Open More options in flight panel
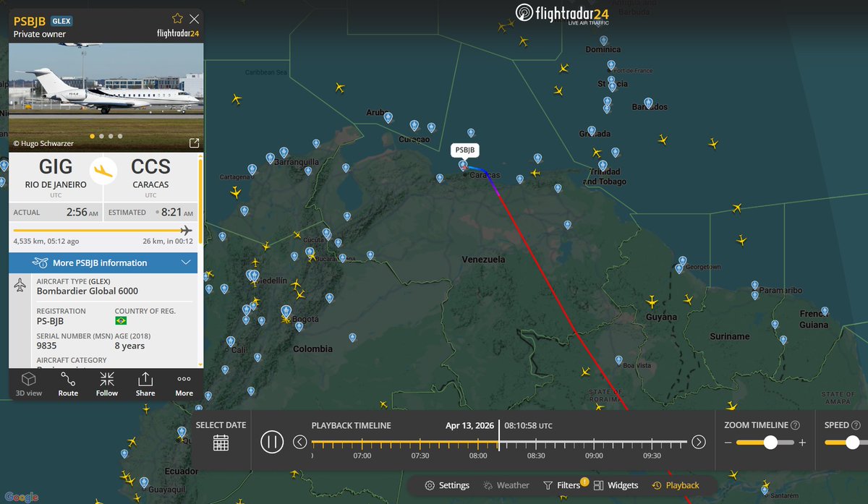 [184, 384]
